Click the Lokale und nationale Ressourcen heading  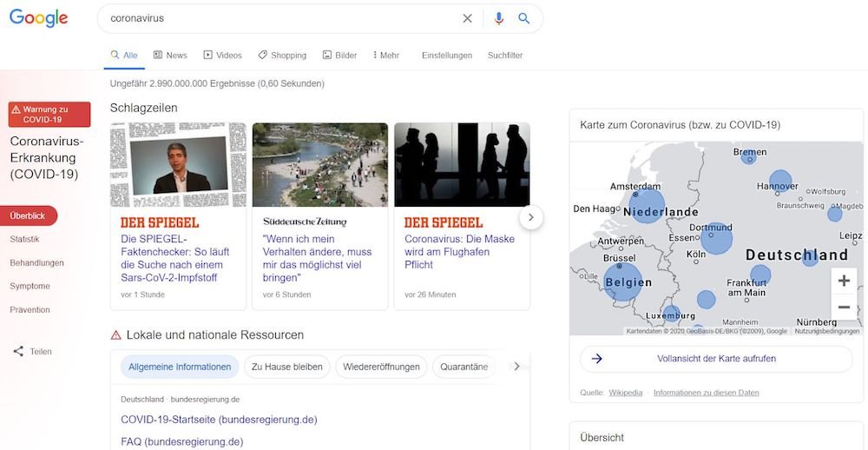(x=214, y=334)
